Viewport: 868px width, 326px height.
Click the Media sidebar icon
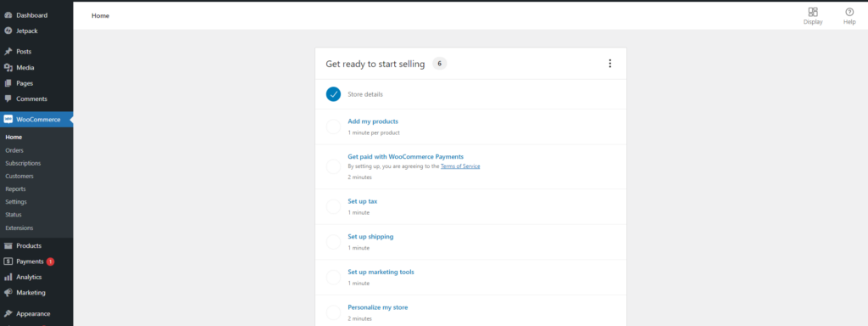tap(8, 68)
